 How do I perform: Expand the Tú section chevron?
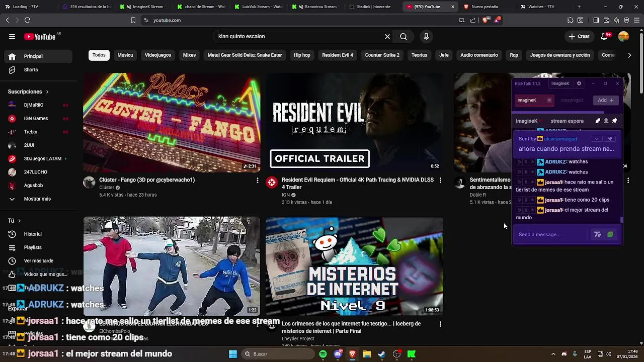[x=20, y=221]
